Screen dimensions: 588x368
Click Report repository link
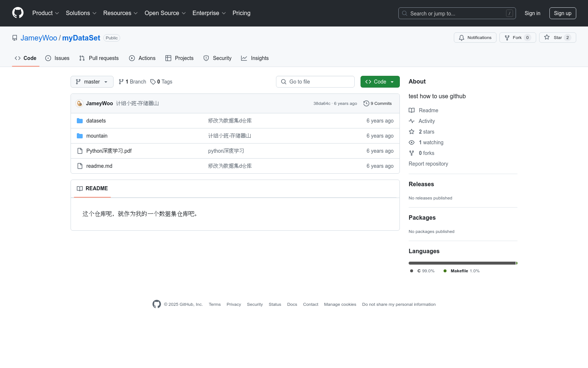428,164
